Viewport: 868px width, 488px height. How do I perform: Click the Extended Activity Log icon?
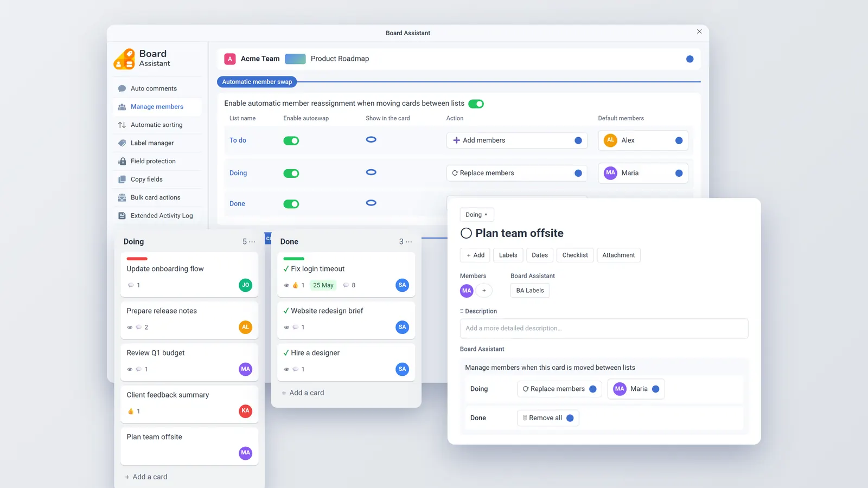tap(122, 216)
